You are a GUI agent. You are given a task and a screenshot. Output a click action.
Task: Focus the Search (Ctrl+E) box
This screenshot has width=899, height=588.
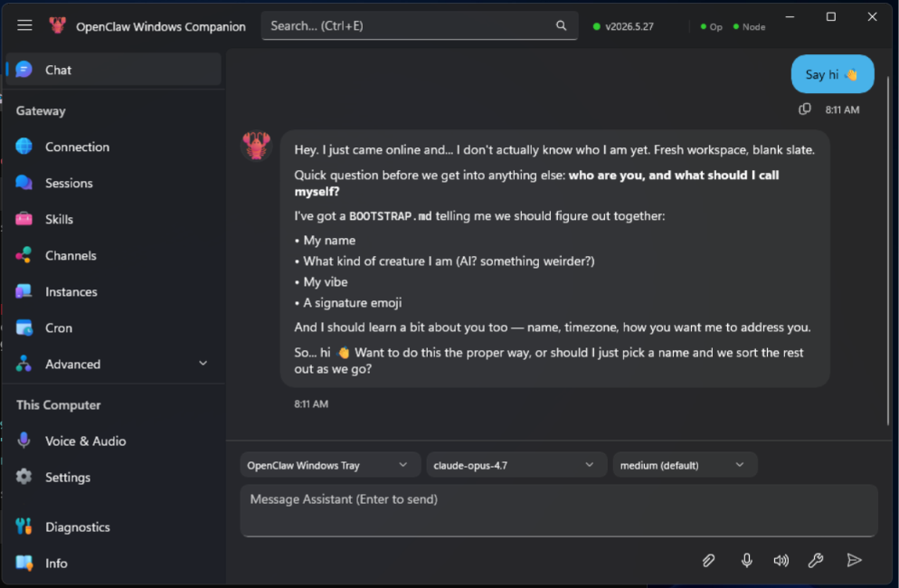pyautogui.click(x=419, y=26)
